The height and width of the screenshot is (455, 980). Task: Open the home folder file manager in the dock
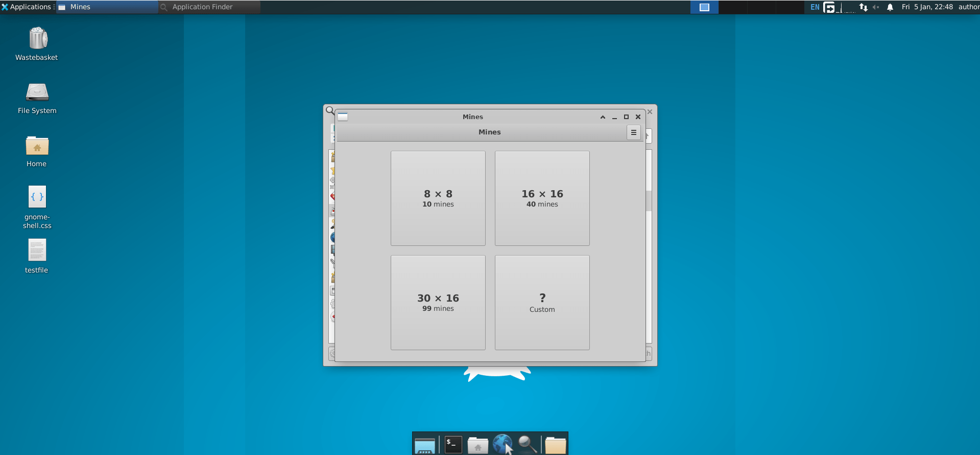(x=478, y=445)
